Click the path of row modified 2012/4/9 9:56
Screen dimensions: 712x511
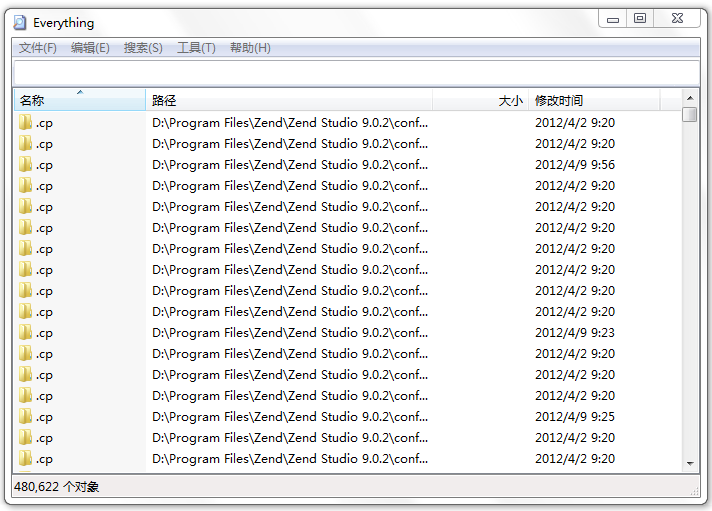[290, 164]
